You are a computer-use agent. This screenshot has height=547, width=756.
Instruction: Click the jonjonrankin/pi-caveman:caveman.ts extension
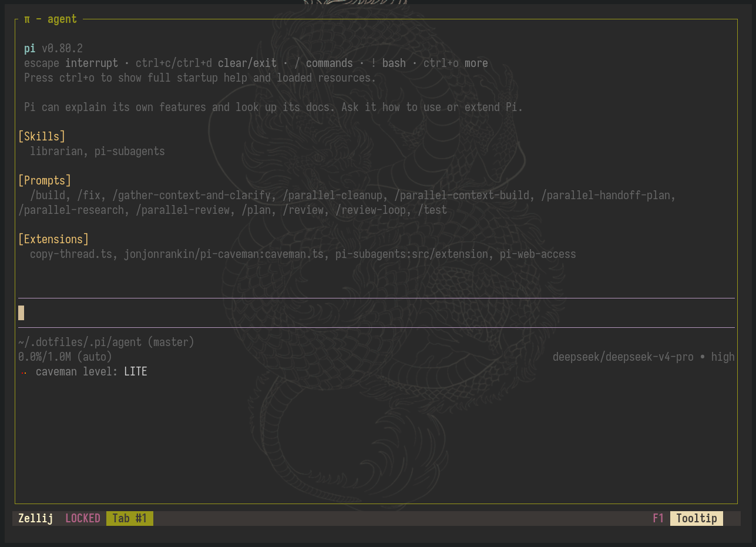[224, 254]
